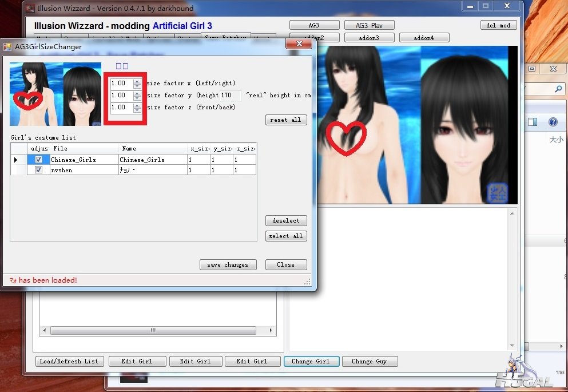Decrease size factor z with down arrow
The width and height of the screenshot is (568, 392).
137,110
